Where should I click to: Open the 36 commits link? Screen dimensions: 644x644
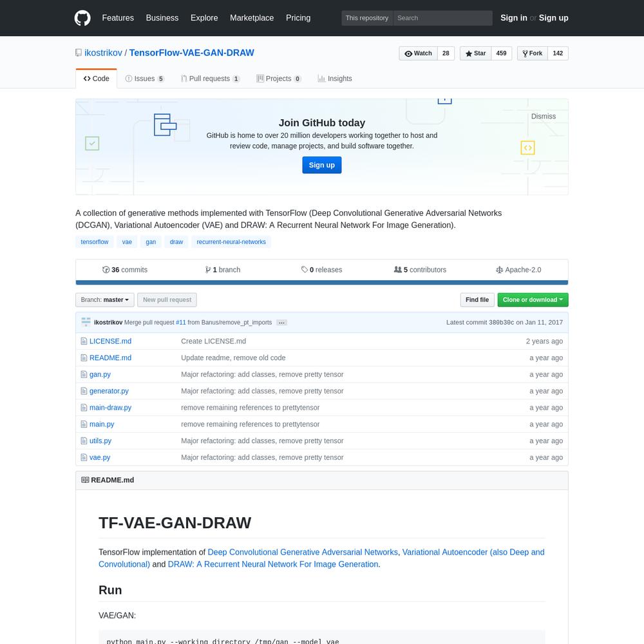pyautogui.click(x=125, y=270)
